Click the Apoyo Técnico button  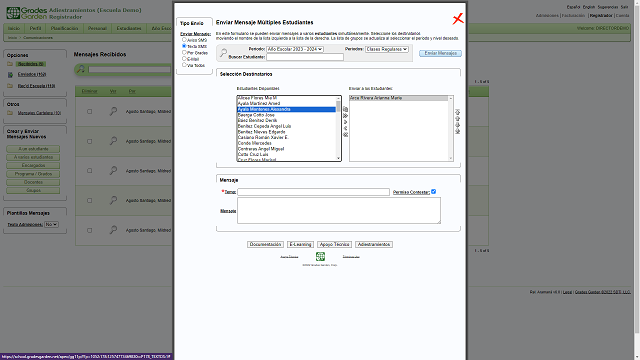(334, 244)
